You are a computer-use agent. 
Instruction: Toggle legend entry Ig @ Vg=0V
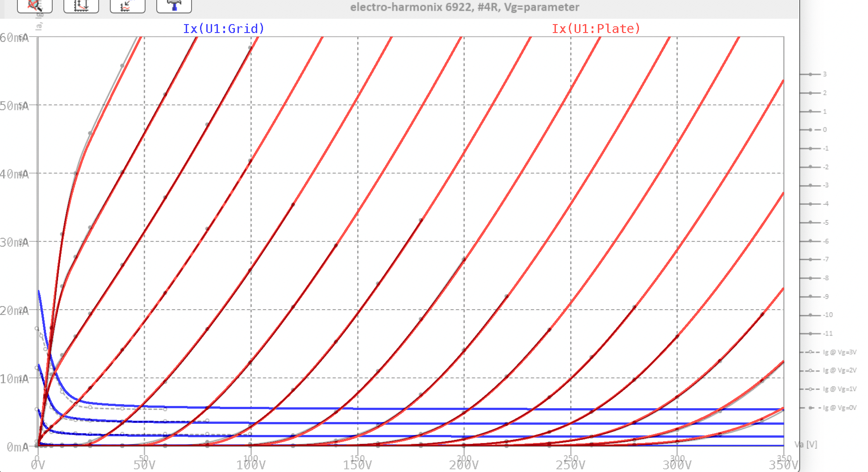coord(828,408)
